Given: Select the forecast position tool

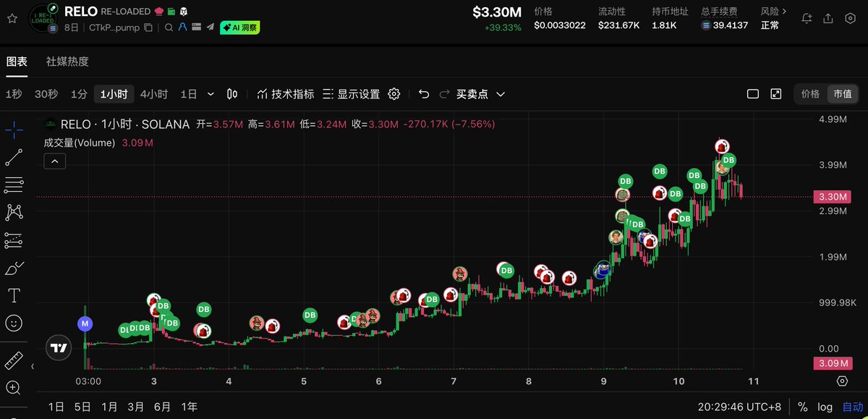Looking at the screenshot, I should [x=14, y=240].
